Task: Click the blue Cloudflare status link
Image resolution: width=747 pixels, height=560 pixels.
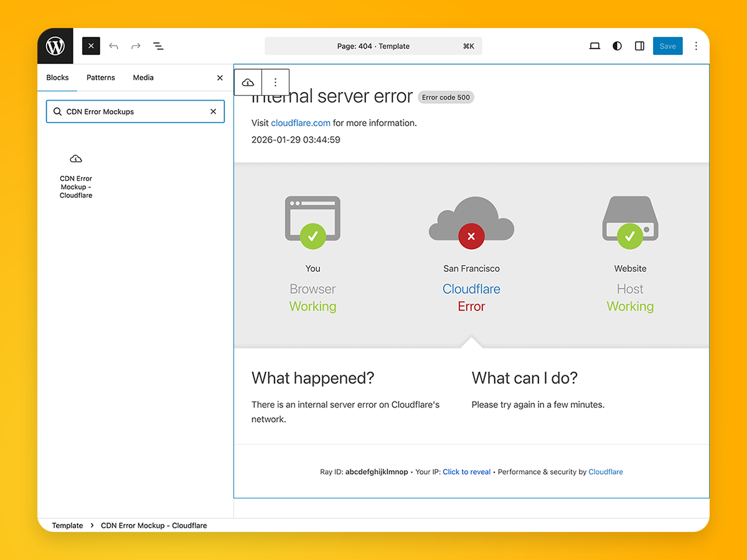Action: tap(471, 289)
